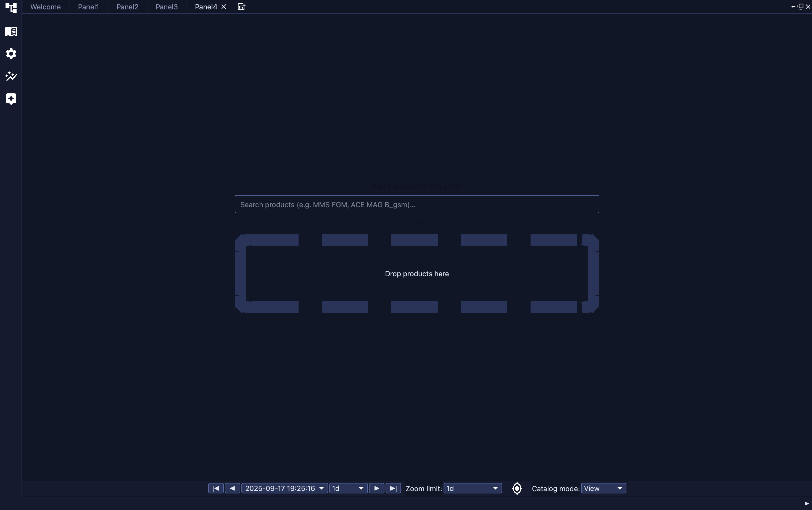Step forward in time
Screen dimensions: 812x510
click(x=377, y=488)
